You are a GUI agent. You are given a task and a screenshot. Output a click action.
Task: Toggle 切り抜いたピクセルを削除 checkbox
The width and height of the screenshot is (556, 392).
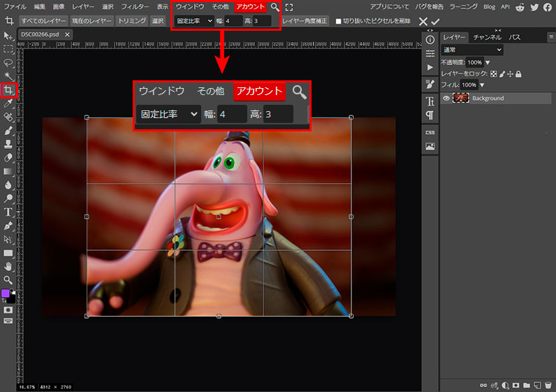pos(338,21)
